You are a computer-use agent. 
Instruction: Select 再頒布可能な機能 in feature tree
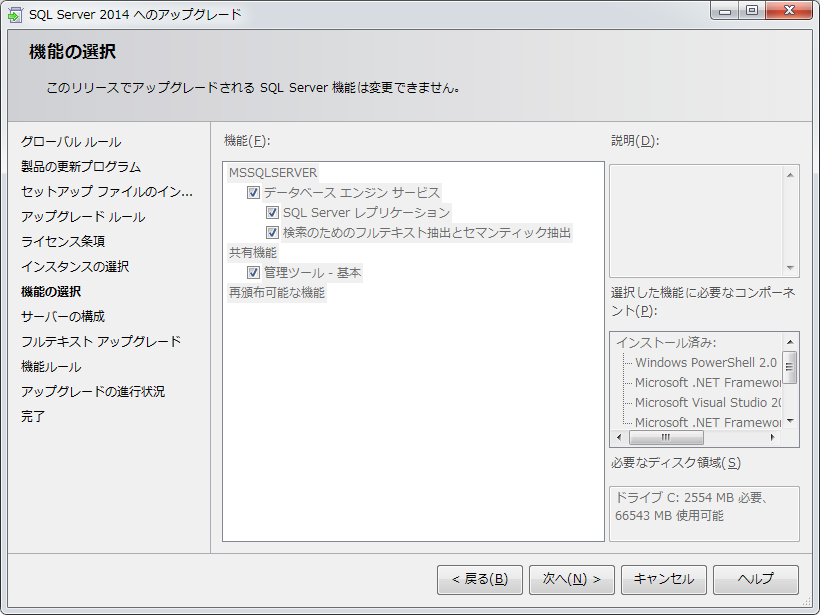point(277,293)
